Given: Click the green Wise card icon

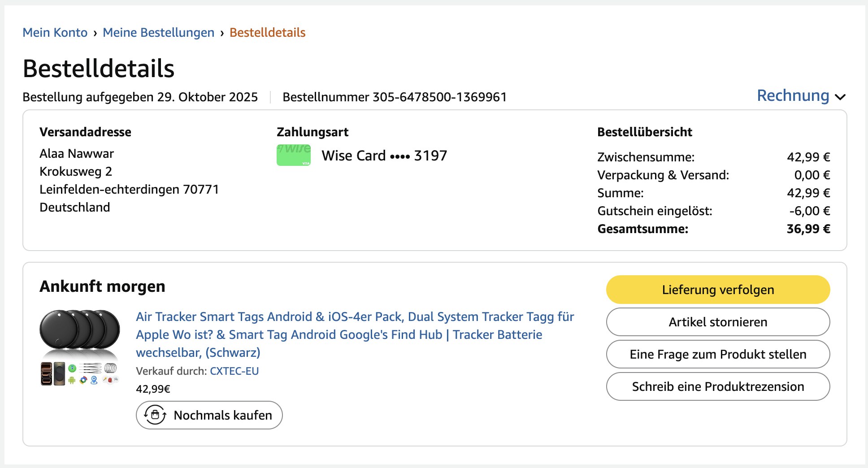Looking at the screenshot, I should tap(294, 155).
